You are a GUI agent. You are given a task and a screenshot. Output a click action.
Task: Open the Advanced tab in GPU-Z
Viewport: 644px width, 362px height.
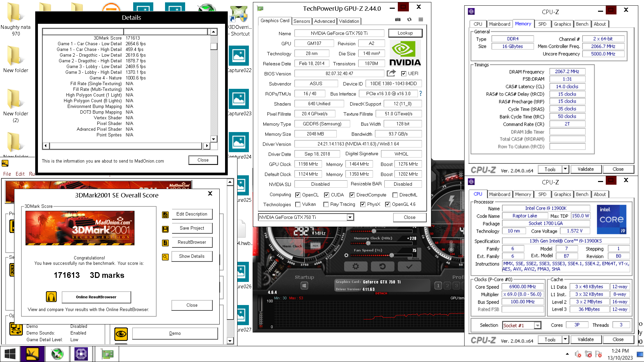(324, 21)
